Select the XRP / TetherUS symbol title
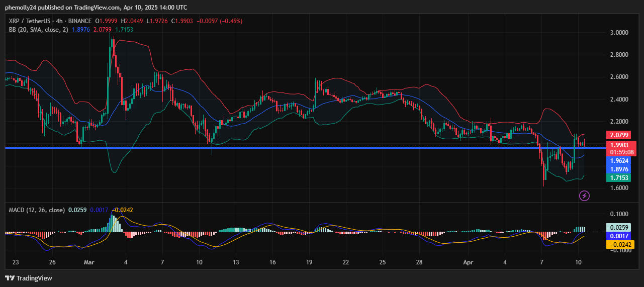This screenshot has width=644, height=287. pyautogui.click(x=31, y=21)
